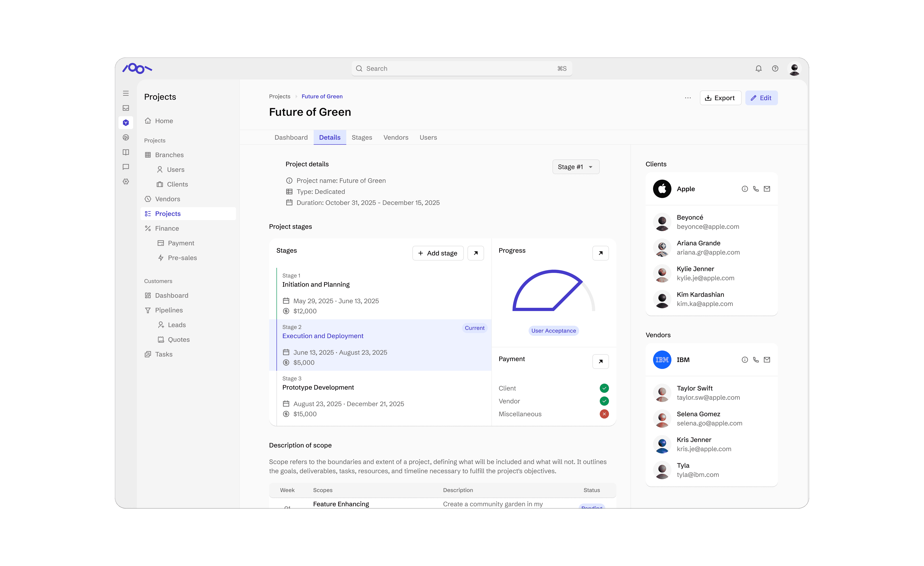Click Apple client's phone icon
The height and width of the screenshot is (566, 924).
coord(756,189)
